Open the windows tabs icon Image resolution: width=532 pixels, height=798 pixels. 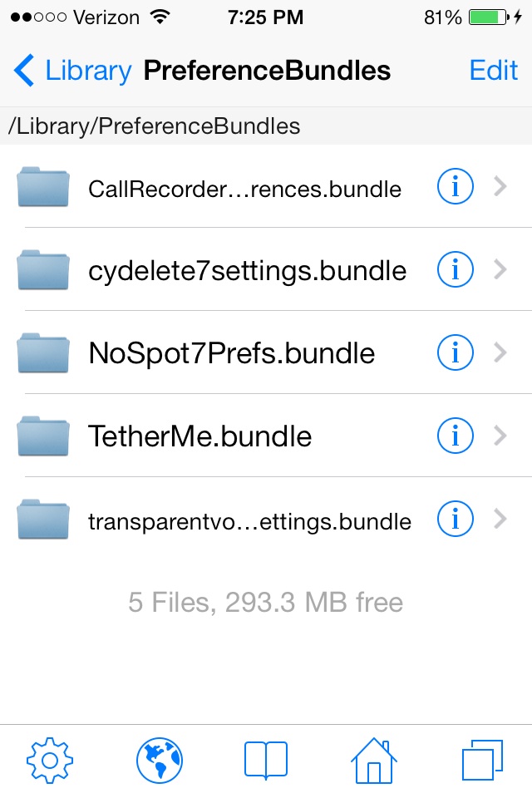click(x=482, y=761)
